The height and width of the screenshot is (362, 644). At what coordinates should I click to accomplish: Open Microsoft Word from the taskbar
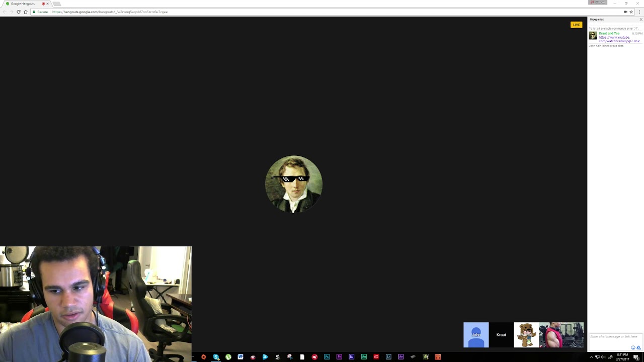[240, 357]
